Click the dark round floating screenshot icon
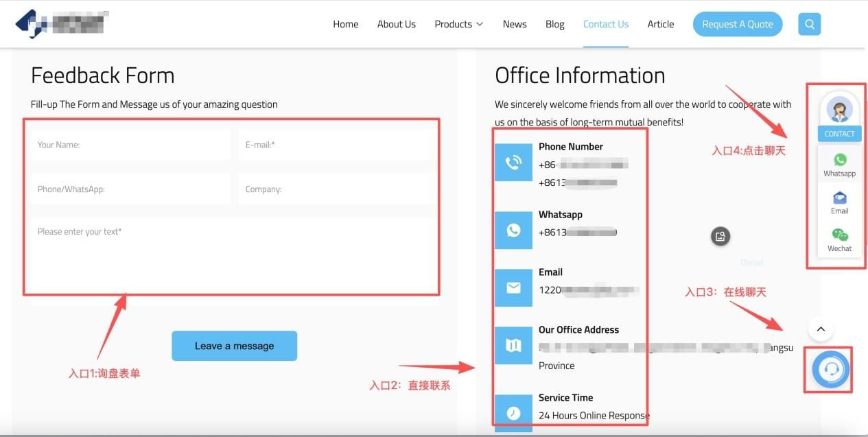 (720, 237)
